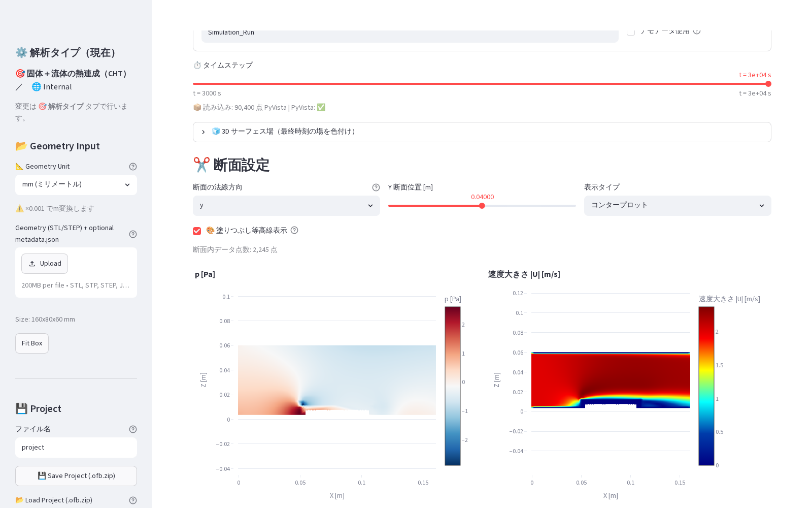
Task: Click the partially visible help icon near top checkbox
Action: (697, 31)
